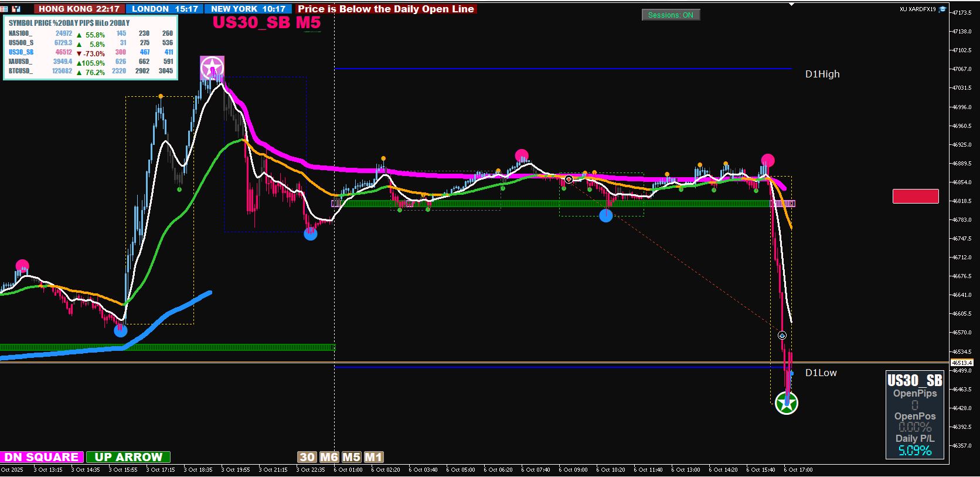Click the D1Low label
This screenshot has width=980, height=477.
coord(821,373)
